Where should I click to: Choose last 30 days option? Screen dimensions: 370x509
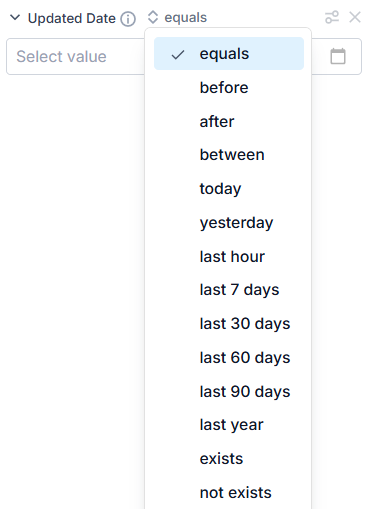coord(229,324)
